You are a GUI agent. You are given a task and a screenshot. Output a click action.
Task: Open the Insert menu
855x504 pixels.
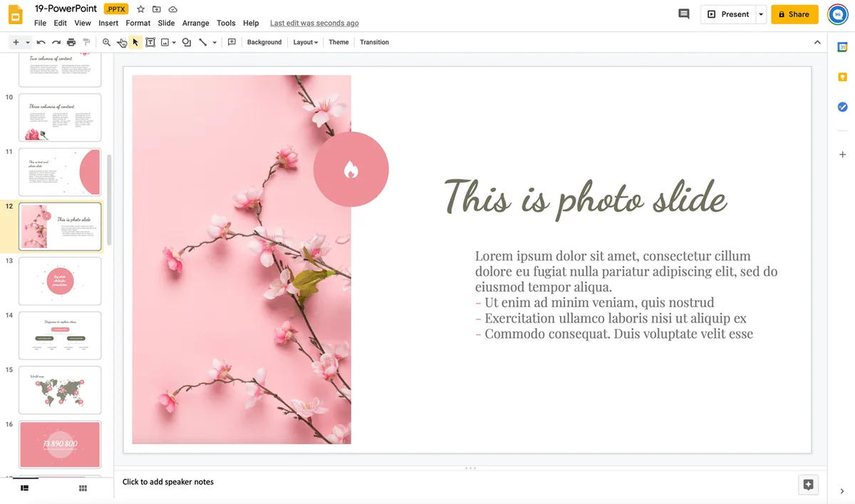pos(108,23)
